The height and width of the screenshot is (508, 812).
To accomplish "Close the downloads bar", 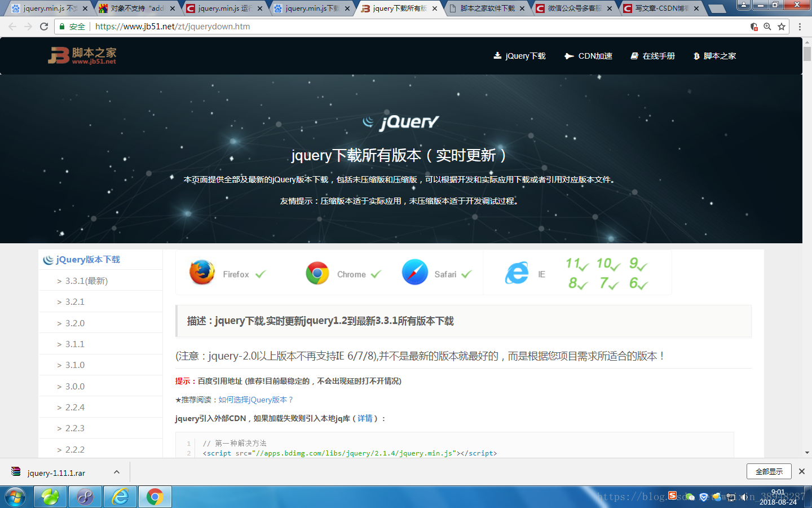I will pyautogui.click(x=802, y=471).
